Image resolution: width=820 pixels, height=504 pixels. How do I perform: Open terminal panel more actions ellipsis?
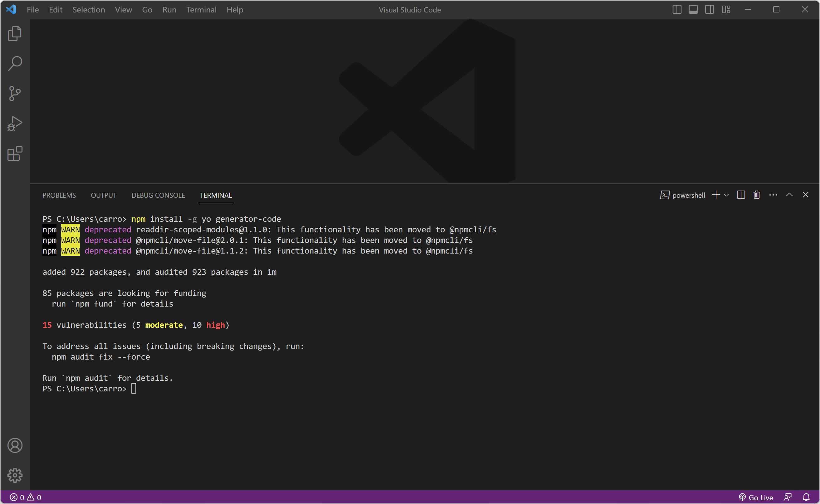click(x=773, y=195)
